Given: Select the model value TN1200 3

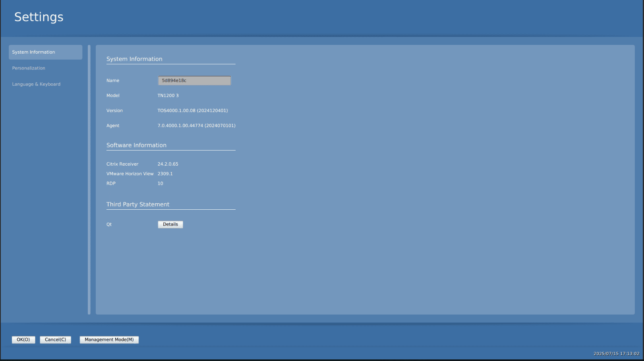Looking at the screenshot, I should coord(168,96).
